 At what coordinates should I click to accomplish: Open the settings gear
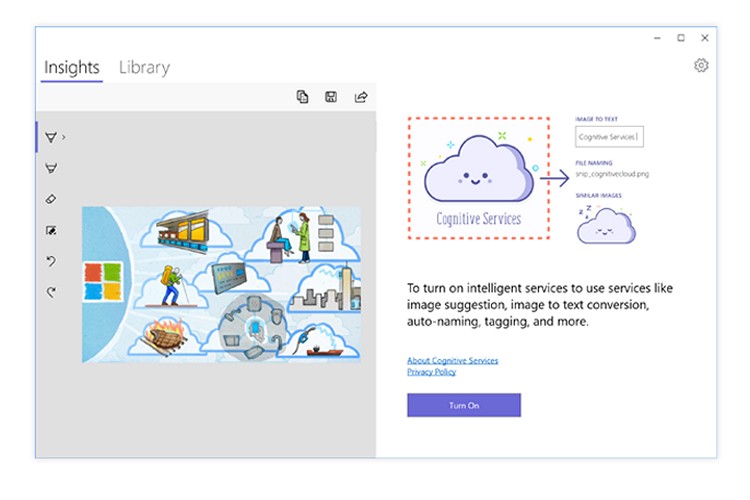[x=701, y=65]
